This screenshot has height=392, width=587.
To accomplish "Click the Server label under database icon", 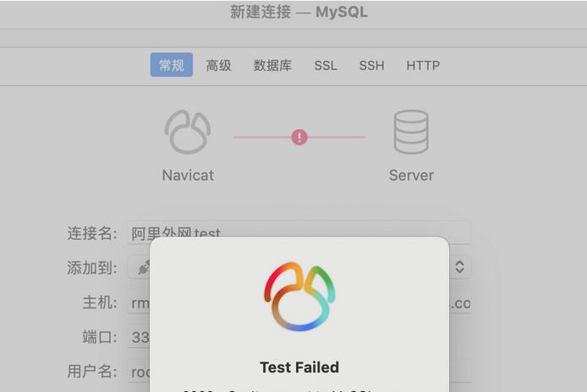I will pos(411,175).
